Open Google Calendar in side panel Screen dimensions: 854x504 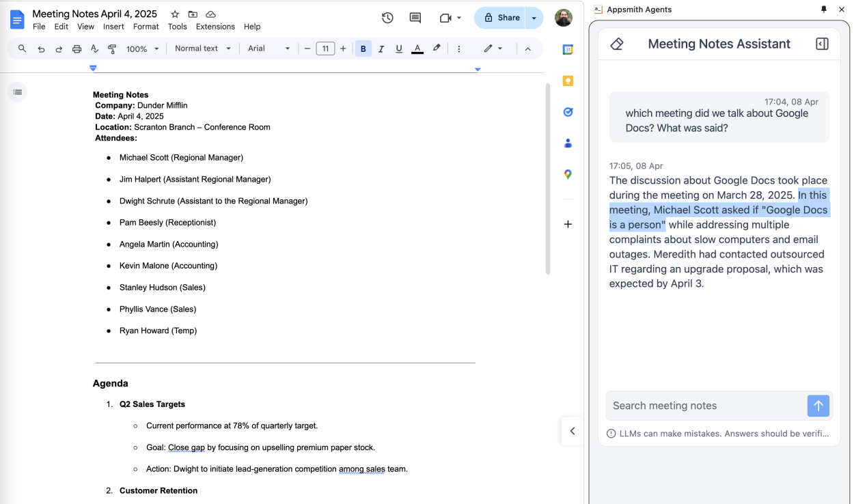pos(568,50)
